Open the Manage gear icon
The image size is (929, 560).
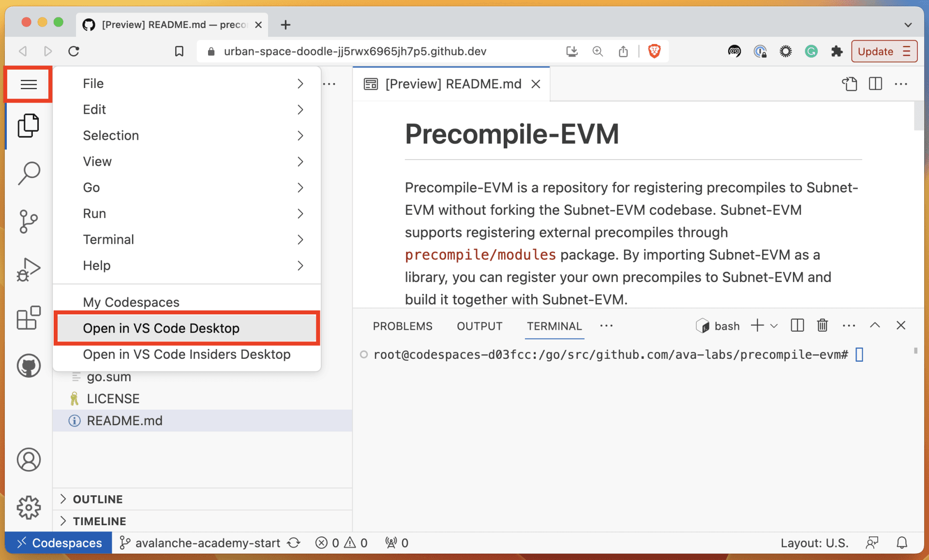pyautogui.click(x=29, y=507)
